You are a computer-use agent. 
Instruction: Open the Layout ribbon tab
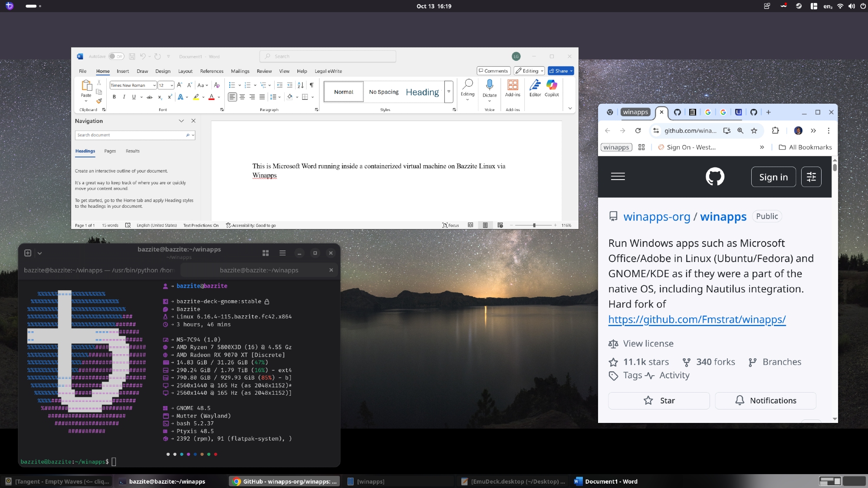185,71
